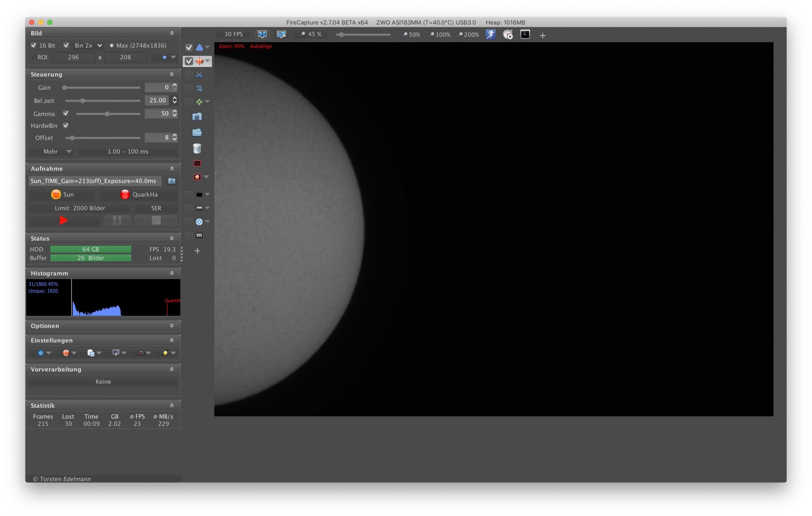Toggle the 16 Bit checkbox

[33, 45]
